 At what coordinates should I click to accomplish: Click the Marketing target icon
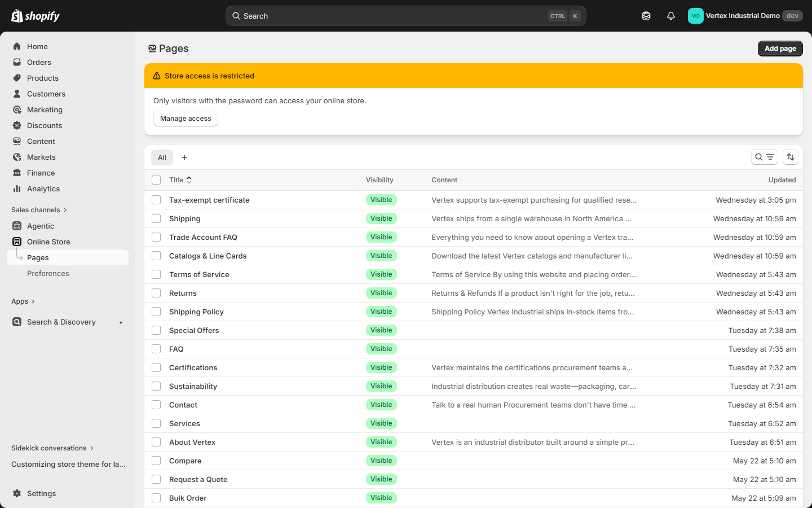(x=17, y=110)
